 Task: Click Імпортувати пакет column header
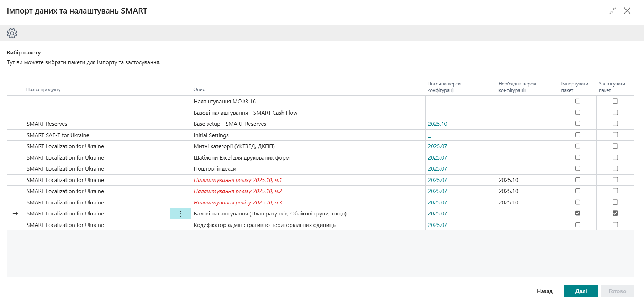[575, 87]
